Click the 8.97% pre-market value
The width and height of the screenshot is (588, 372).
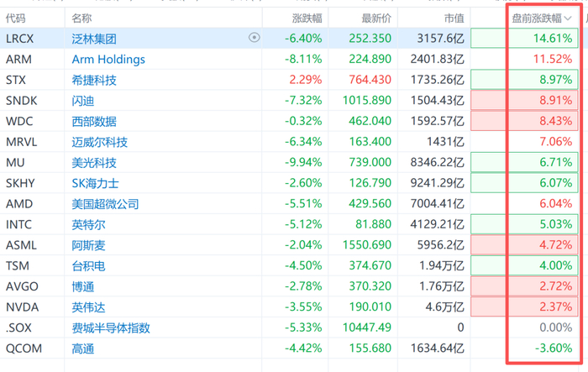[x=556, y=80]
